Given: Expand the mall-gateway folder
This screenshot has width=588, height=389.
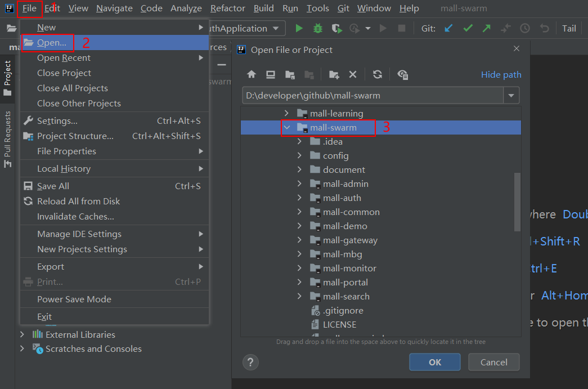Looking at the screenshot, I should point(299,240).
